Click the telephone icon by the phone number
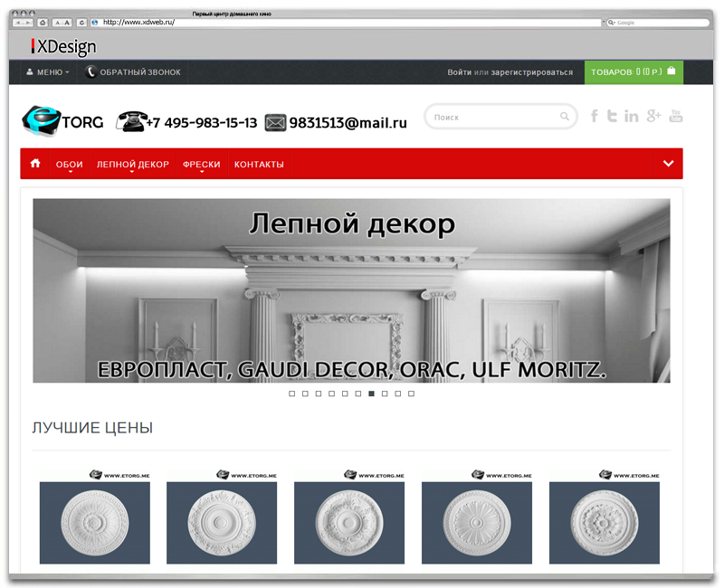Viewport: 724px width, 588px height. (130, 121)
